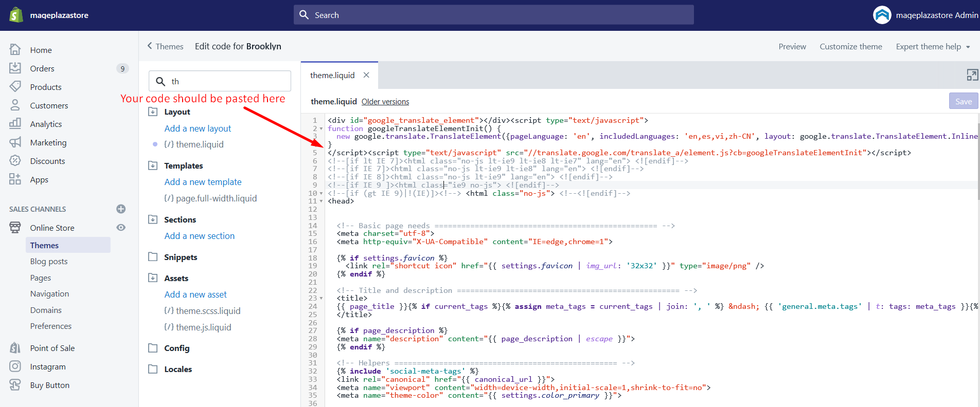The width and height of the screenshot is (980, 407).
Task: Click the Orders inbox icon
Action: click(x=15, y=68)
